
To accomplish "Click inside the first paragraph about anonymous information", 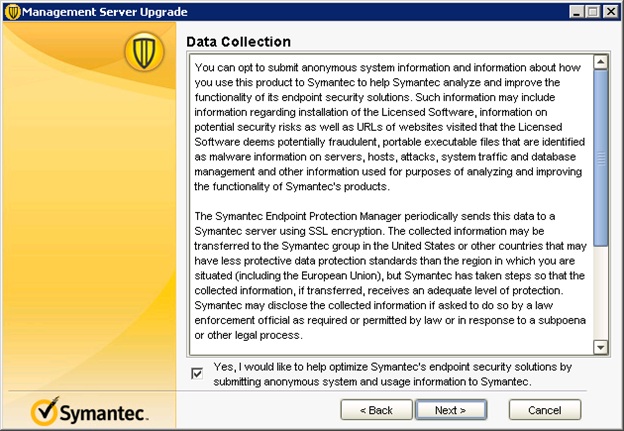I will (390, 127).
